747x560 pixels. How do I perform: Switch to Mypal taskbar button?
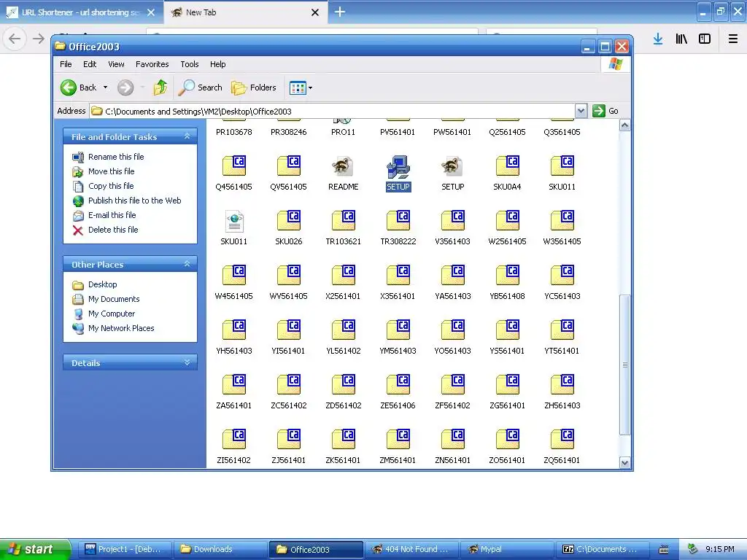(507, 549)
